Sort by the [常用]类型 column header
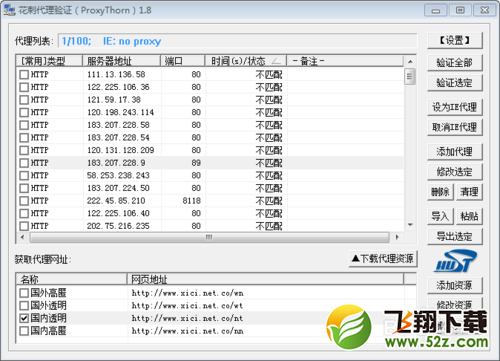This screenshot has width=500, height=361. click(49, 61)
